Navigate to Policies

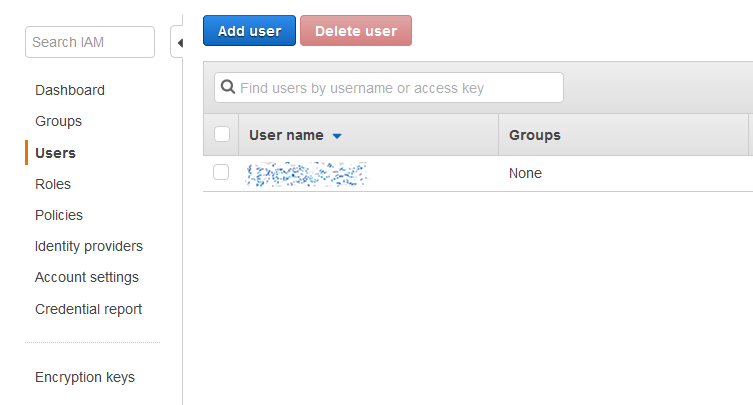59,215
